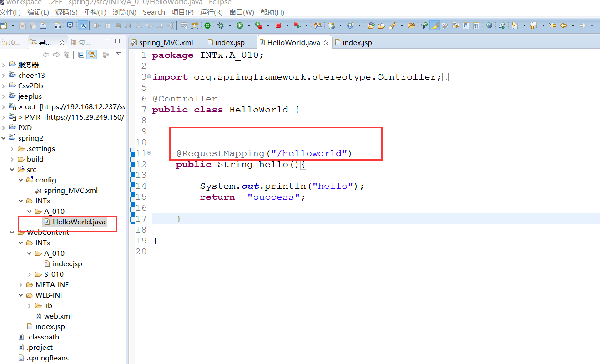Click the Previous Annotation up arrow icon
The image size is (600, 364).
pos(533,25)
